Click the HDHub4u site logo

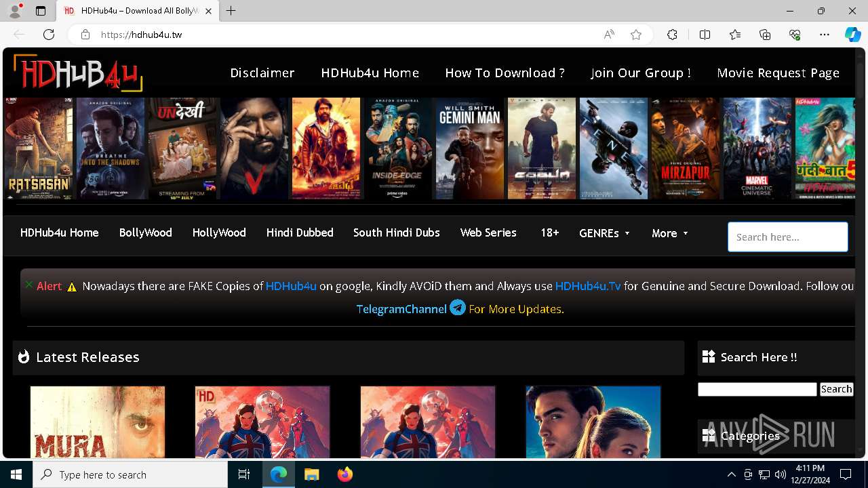(x=78, y=73)
